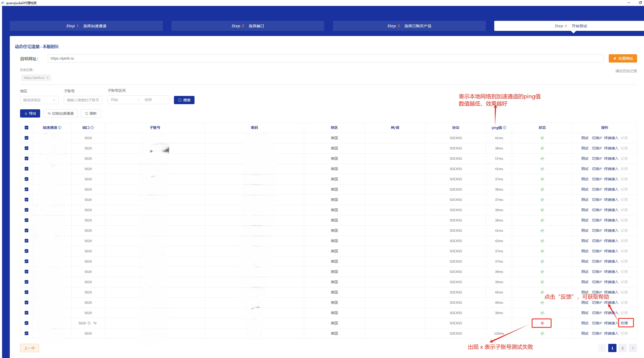Open the 请选择地区 region dropdown
The height and width of the screenshot is (358, 644).
click(39, 100)
